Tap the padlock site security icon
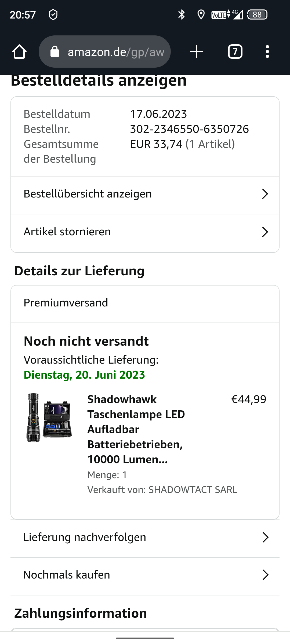Viewport: 290px width, 644px height. tap(55, 52)
